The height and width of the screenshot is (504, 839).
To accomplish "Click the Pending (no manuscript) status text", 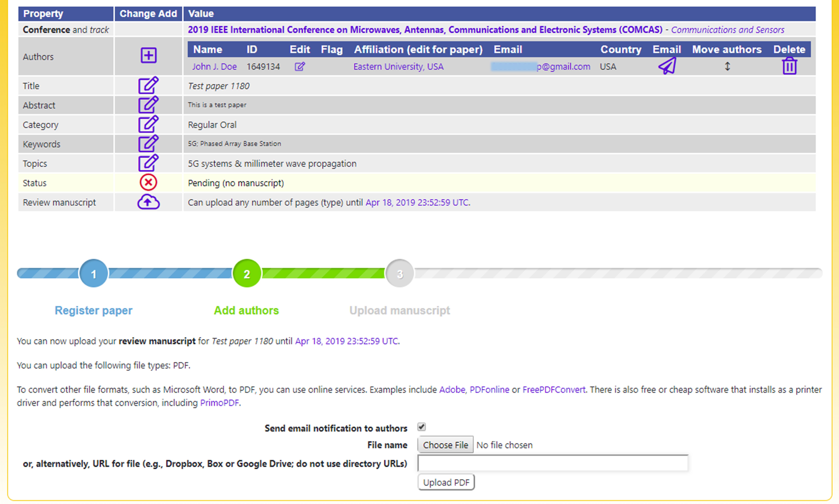I will click(236, 183).
